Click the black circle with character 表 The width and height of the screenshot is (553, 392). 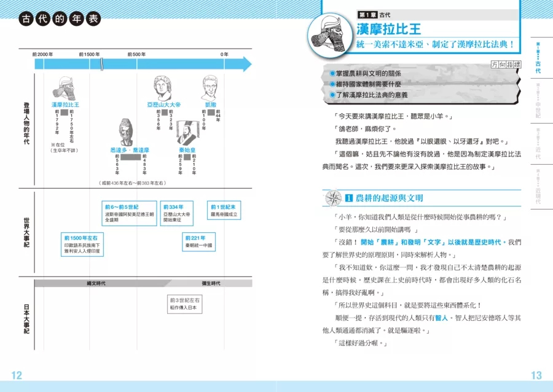(x=93, y=18)
